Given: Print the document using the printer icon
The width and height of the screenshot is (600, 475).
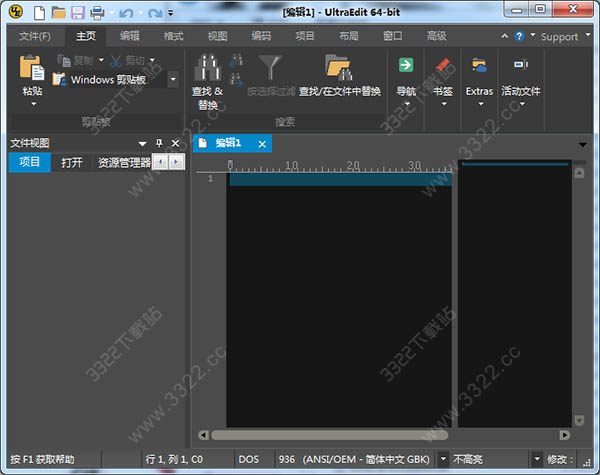Looking at the screenshot, I should [97, 13].
